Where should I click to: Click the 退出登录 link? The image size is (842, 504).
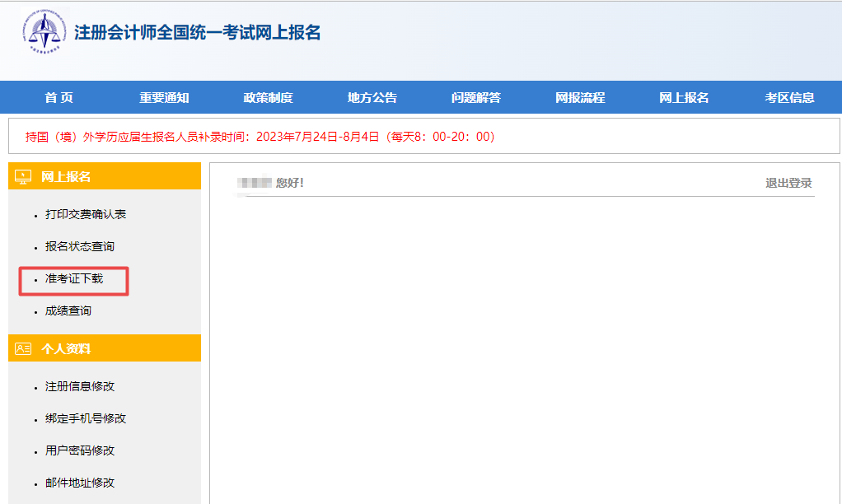click(788, 183)
